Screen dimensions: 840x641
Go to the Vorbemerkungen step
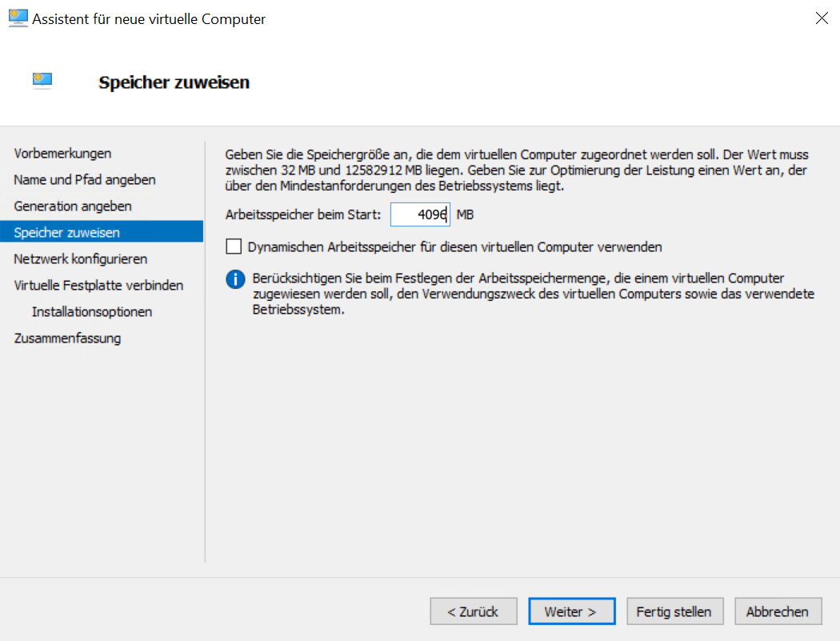62,154
